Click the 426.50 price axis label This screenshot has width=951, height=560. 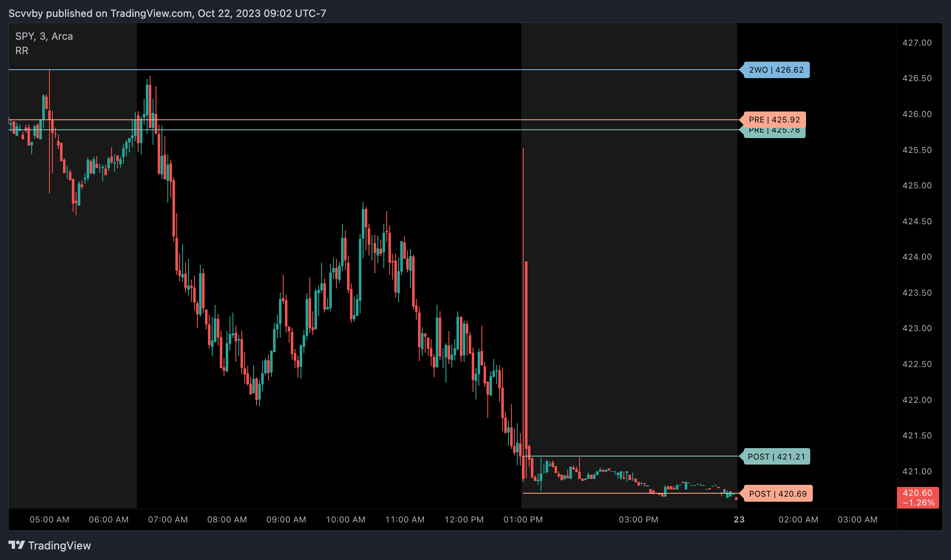pos(917,78)
